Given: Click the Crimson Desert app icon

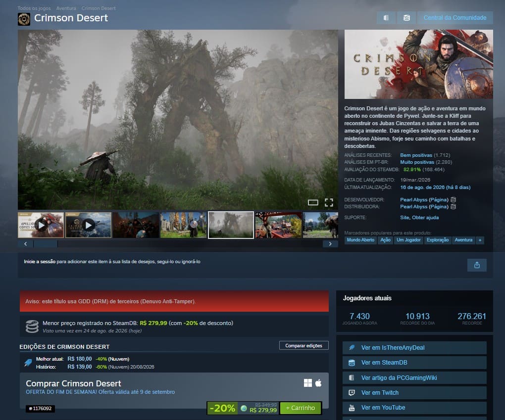Looking at the screenshot, I should point(24,19).
